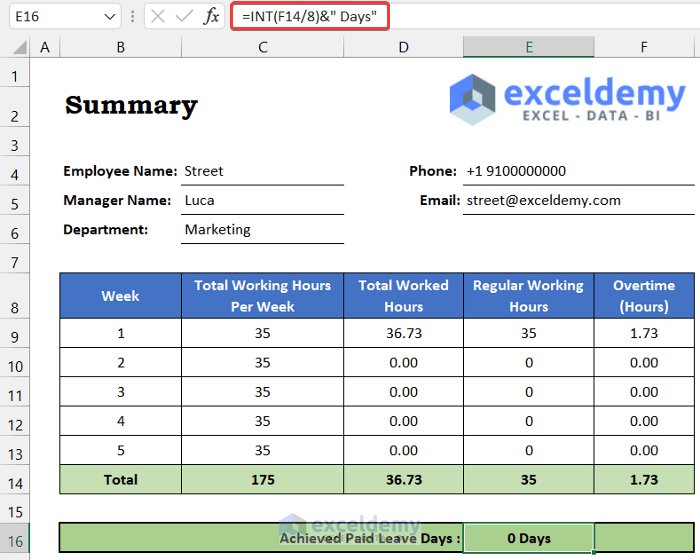Select the manager name cell Luca
Image resolution: width=700 pixels, height=560 pixels.
pos(262,200)
